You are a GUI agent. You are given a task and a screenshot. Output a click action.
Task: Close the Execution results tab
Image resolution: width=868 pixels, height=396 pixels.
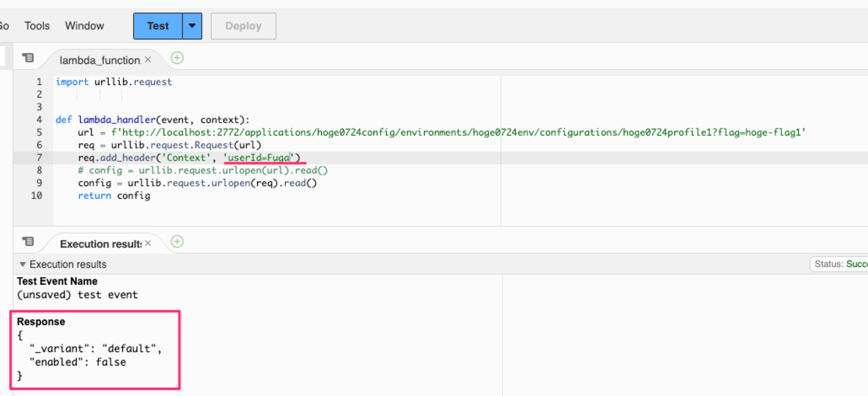click(x=148, y=243)
